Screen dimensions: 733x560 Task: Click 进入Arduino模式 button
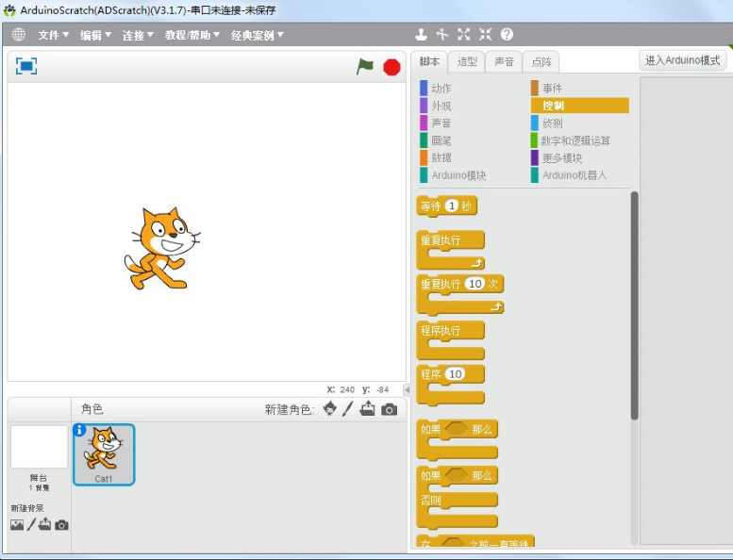point(682,60)
